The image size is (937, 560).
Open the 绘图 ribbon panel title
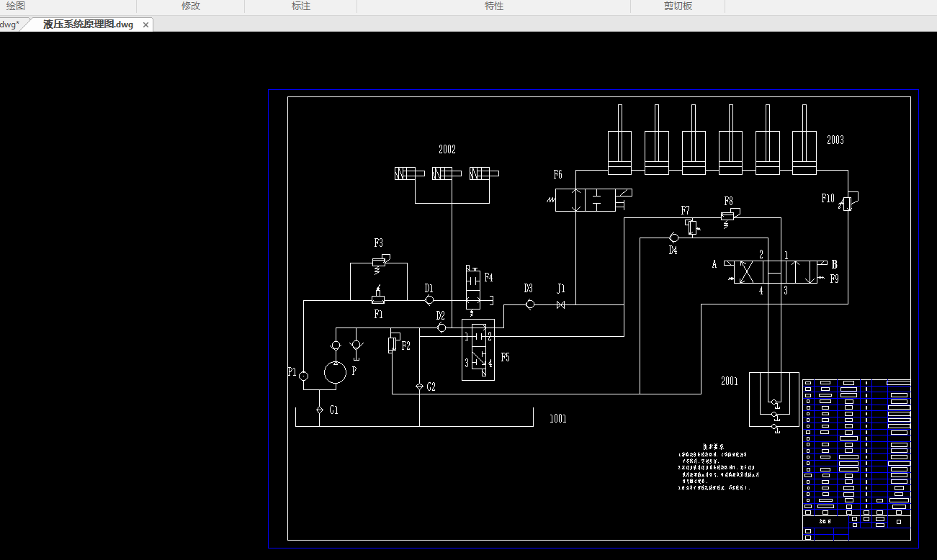(x=16, y=6)
